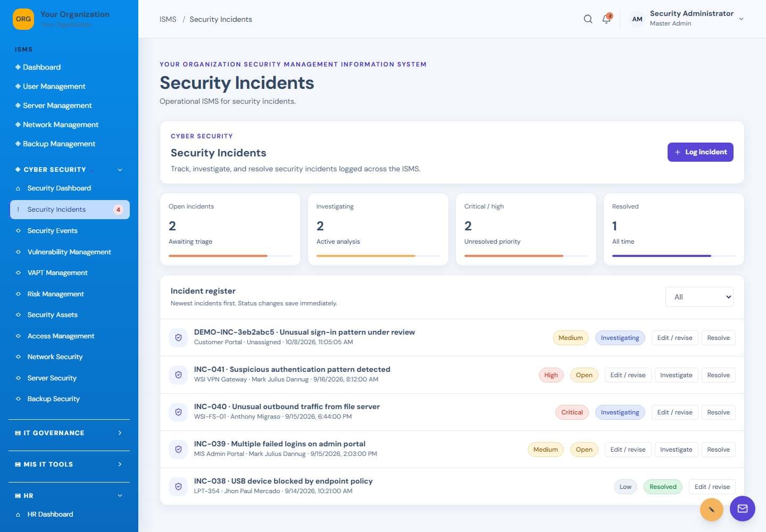Open the purple mail floating button
Image resolution: width=766 pixels, height=532 pixels.
(x=743, y=509)
